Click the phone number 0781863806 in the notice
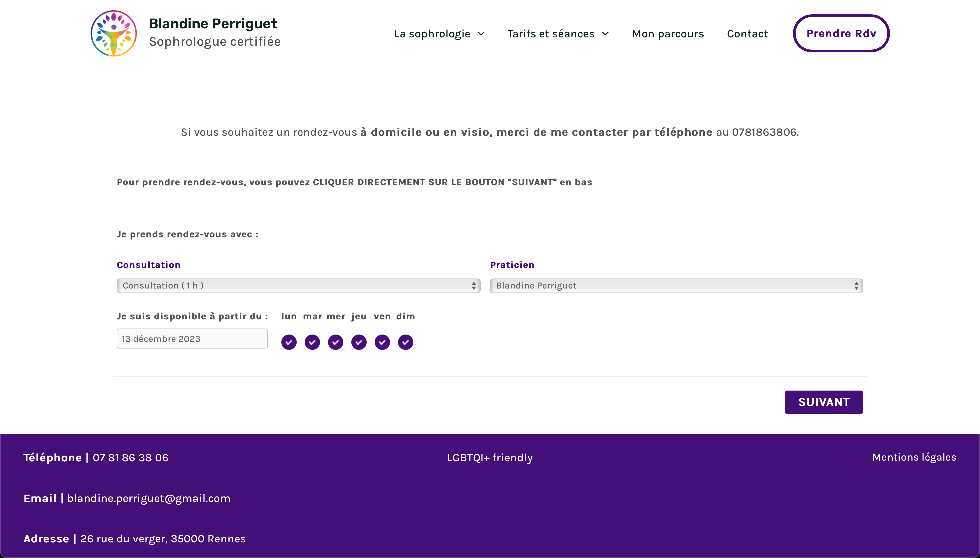 [x=764, y=132]
